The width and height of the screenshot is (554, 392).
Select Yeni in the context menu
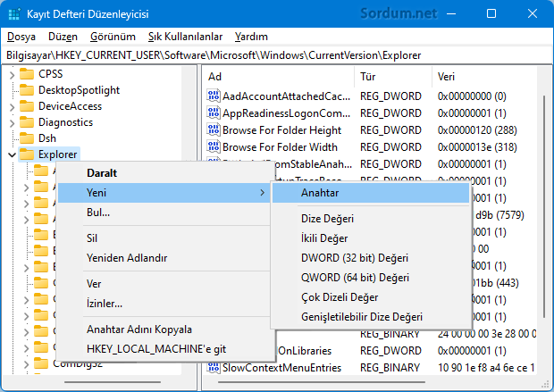pyautogui.click(x=164, y=193)
